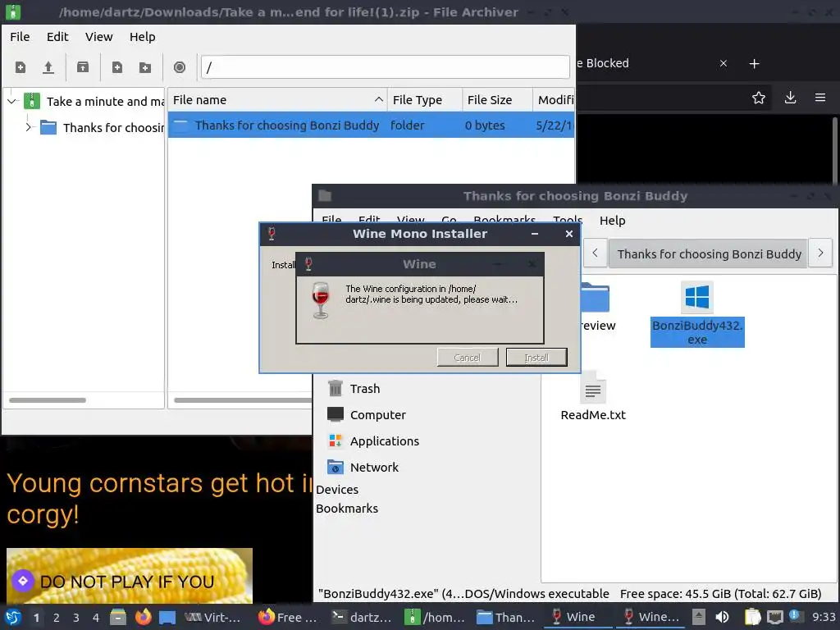840x630 pixels.
Task: Click Open archive upload-arrow toolbar icon
Action: tap(48, 67)
